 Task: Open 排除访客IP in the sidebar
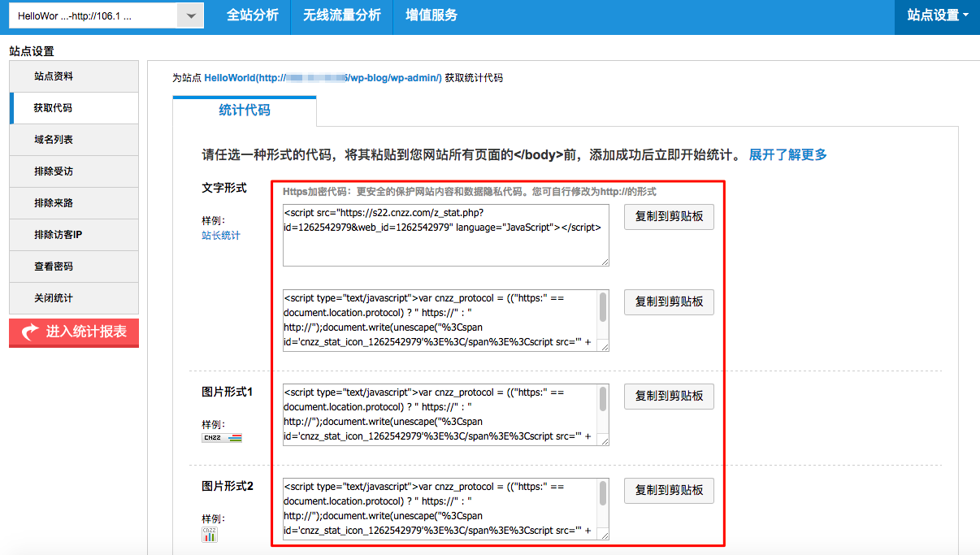pos(74,235)
